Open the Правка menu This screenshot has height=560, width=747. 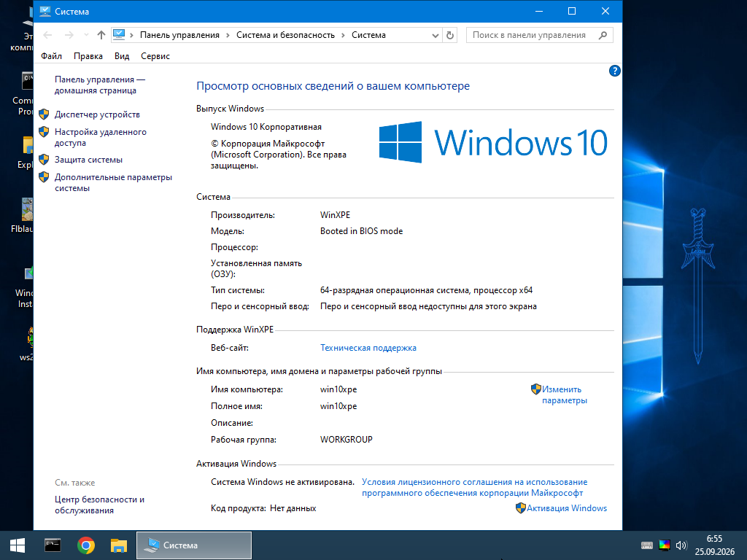pyautogui.click(x=88, y=55)
